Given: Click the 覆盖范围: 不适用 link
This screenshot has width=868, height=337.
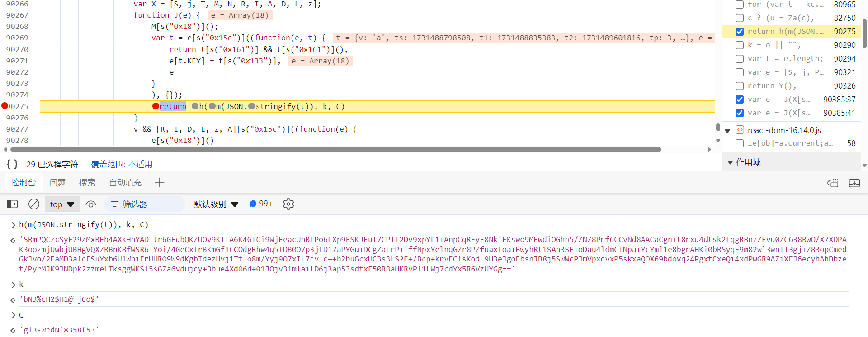Looking at the screenshot, I should pyautogui.click(x=122, y=164).
